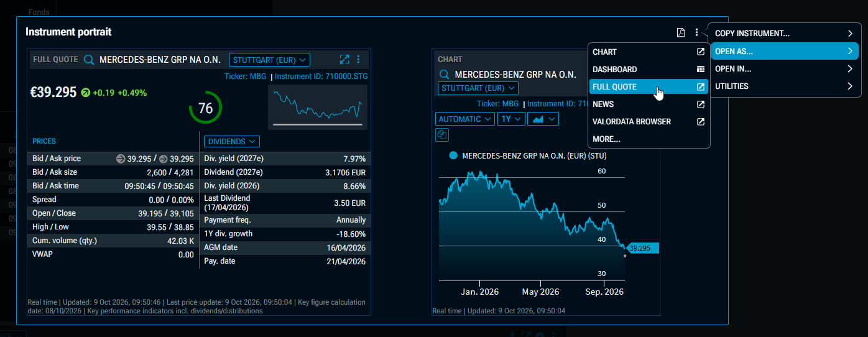Select the Bid / Ask time row
The width and height of the screenshot is (868, 337).
tap(113, 186)
